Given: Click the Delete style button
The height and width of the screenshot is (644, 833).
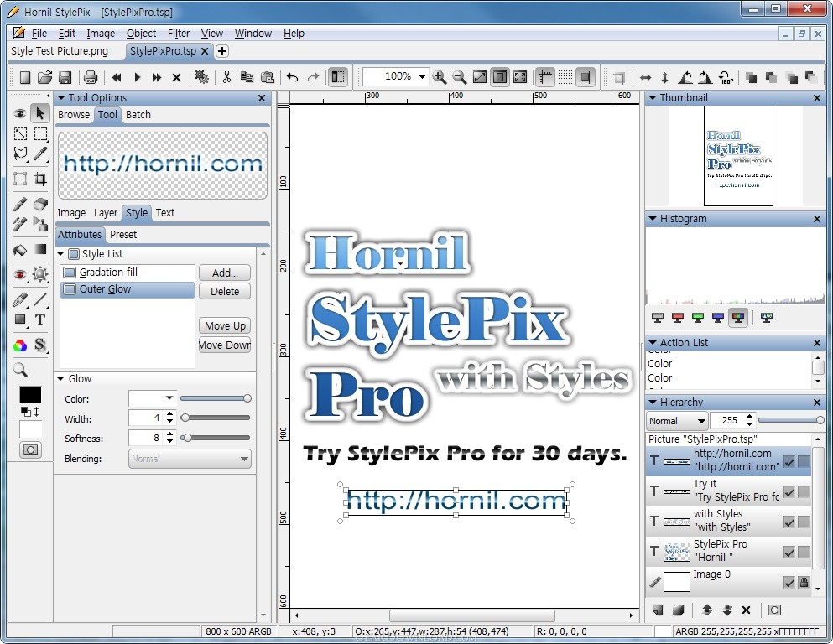Looking at the screenshot, I should [225, 292].
